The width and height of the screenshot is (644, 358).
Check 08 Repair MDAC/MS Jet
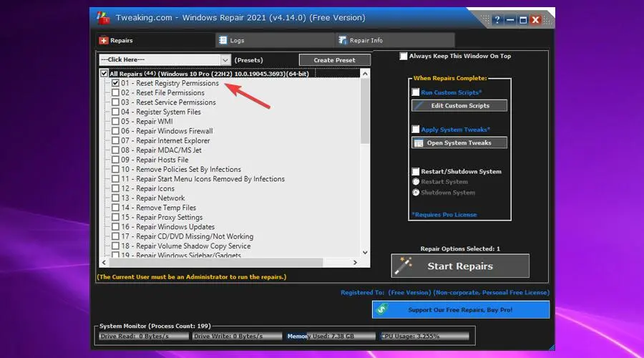pos(115,150)
